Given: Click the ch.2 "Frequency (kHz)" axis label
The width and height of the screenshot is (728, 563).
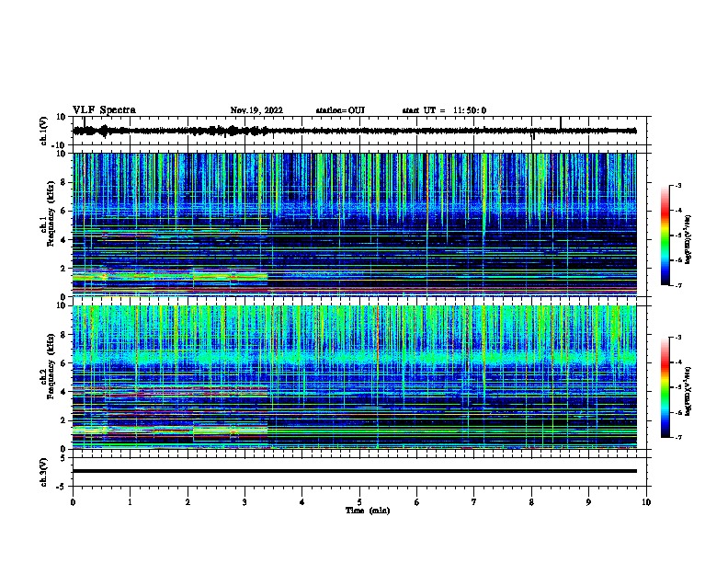Looking at the screenshot, I should pyautogui.click(x=51, y=366).
